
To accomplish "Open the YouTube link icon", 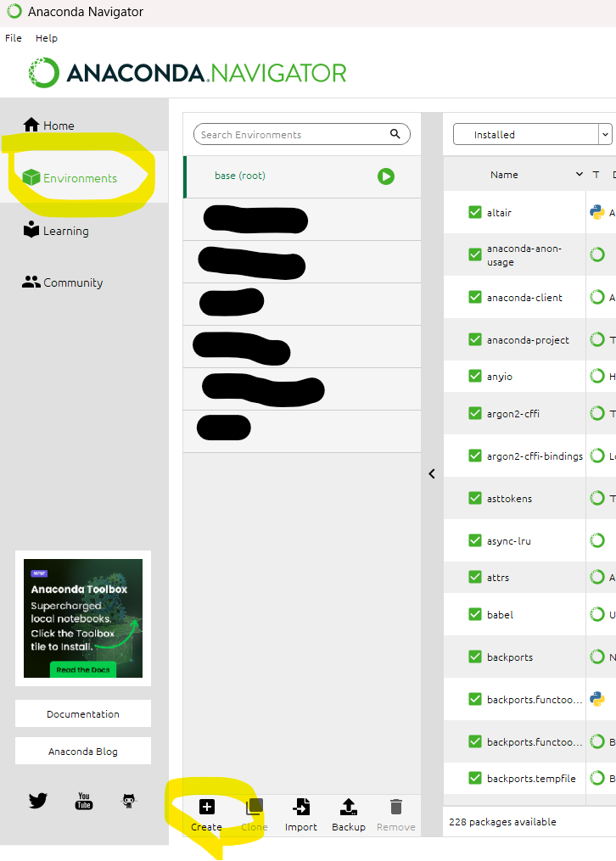I will 84,801.
